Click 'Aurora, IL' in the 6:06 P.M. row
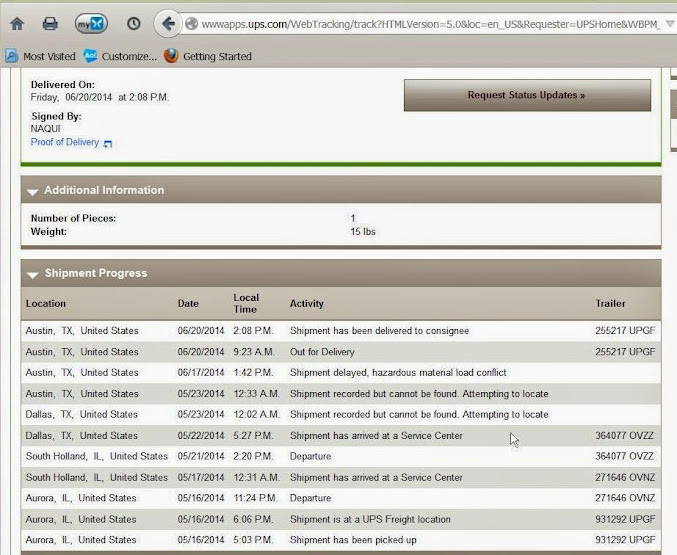The image size is (677, 555). (48, 520)
